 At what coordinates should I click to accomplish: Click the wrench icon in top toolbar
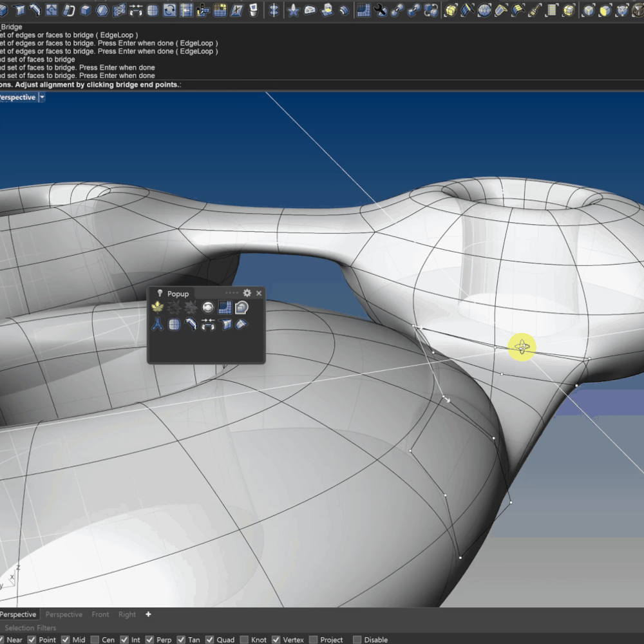(381, 10)
